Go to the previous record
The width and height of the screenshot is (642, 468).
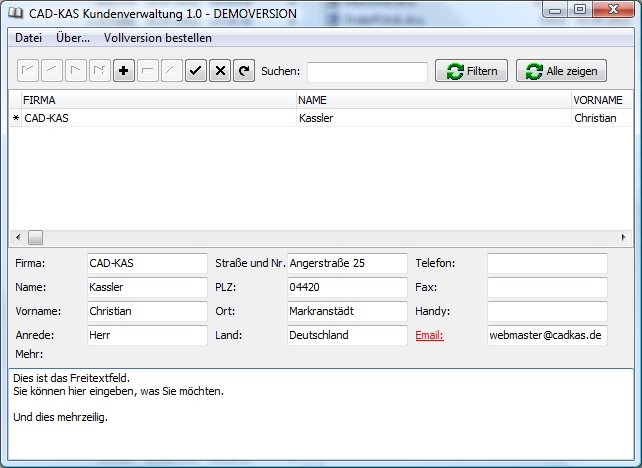tap(52, 71)
